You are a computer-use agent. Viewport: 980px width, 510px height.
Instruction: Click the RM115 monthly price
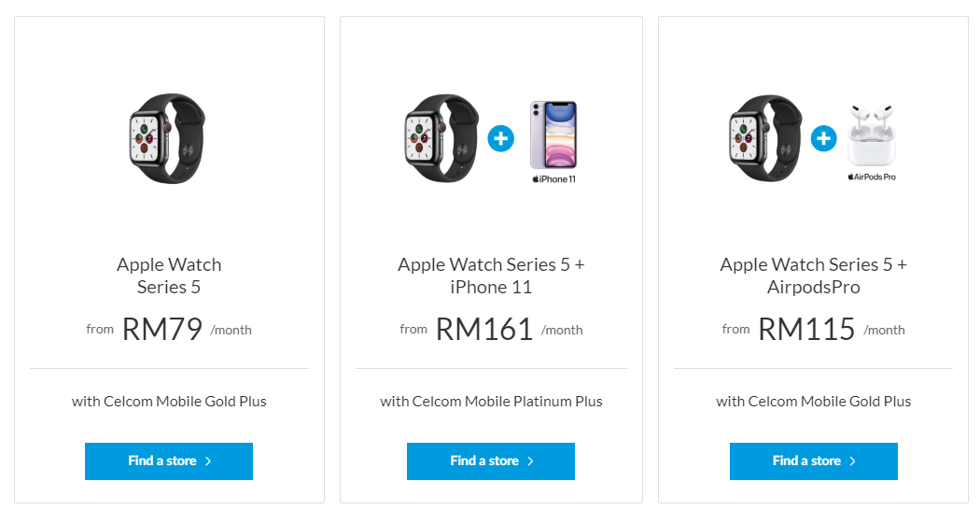pyautogui.click(x=806, y=329)
